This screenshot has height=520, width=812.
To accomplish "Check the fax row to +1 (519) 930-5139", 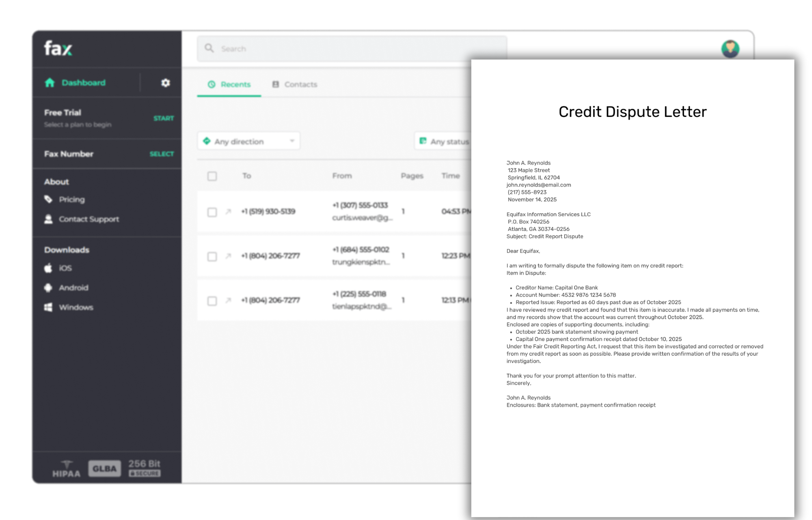I will point(212,212).
